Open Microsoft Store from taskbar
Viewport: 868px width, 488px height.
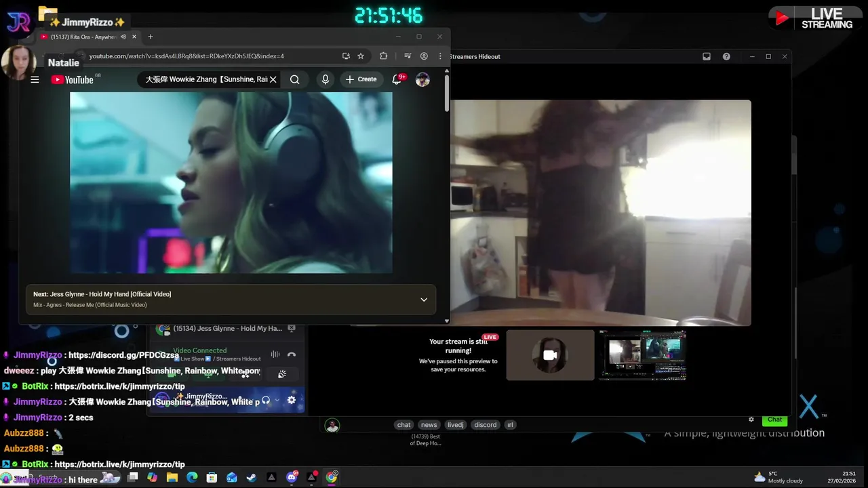pyautogui.click(x=212, y=477)
